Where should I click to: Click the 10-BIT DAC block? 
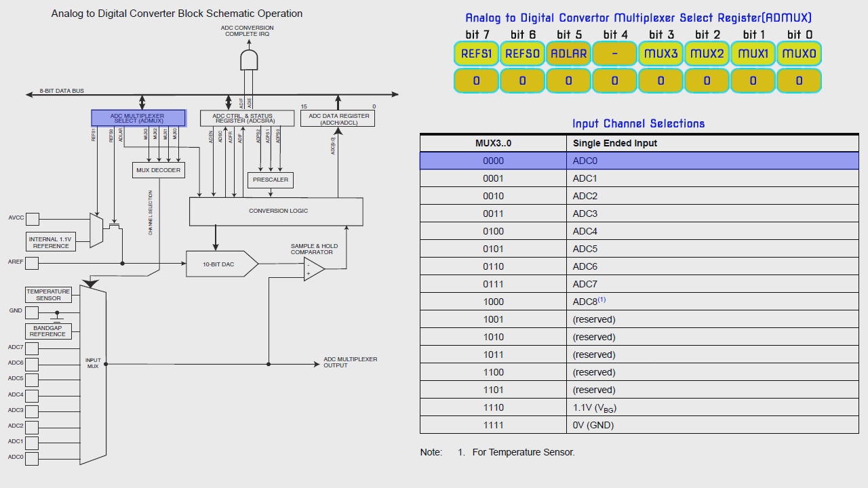[222, 264]
